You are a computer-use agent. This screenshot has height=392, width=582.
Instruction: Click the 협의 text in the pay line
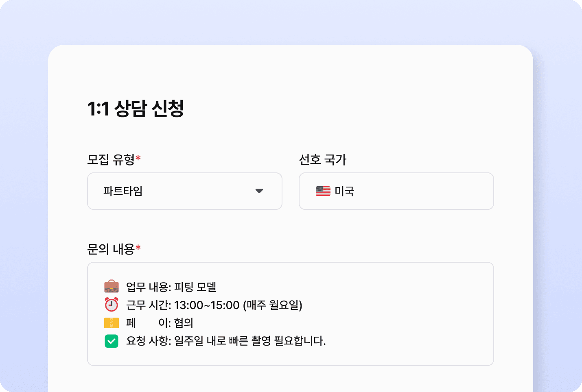click(x=184, y=323)
